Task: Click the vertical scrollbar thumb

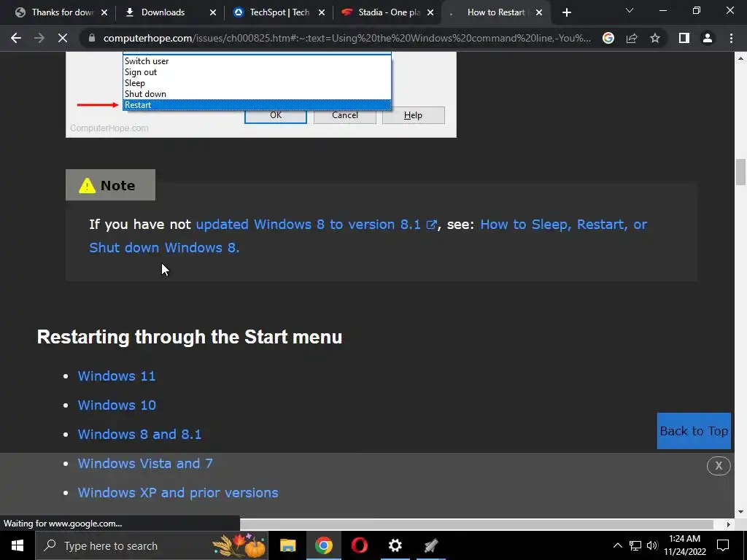Action: tap(740, 172)
